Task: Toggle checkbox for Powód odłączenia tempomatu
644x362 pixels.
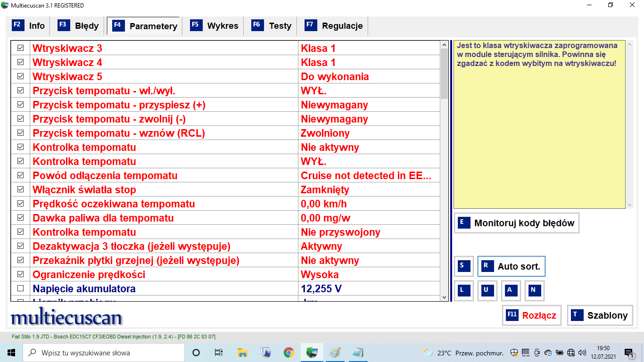Action: point(20,175)
